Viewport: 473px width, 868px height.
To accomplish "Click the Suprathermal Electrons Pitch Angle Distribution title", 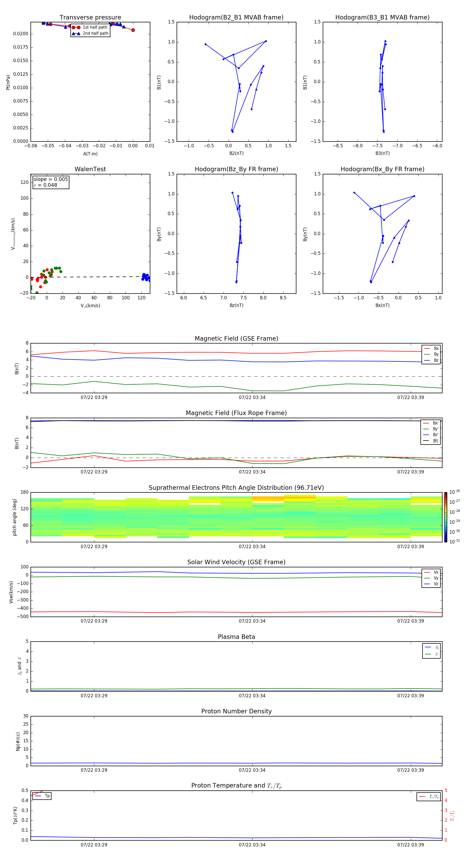I will pos(236,488).
